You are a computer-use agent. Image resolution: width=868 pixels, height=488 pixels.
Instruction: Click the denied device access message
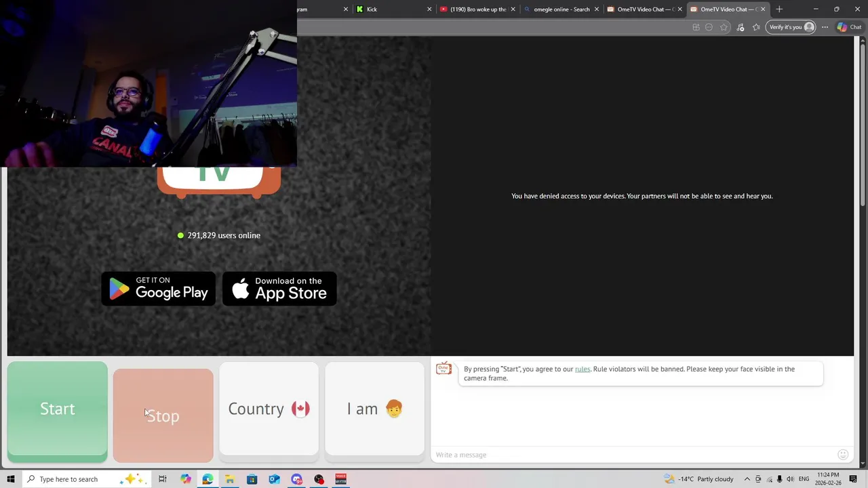[x=642, y=196]
